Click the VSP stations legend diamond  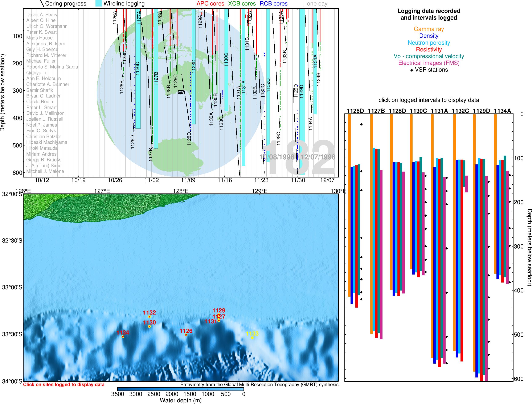click(x=412, y=70)
